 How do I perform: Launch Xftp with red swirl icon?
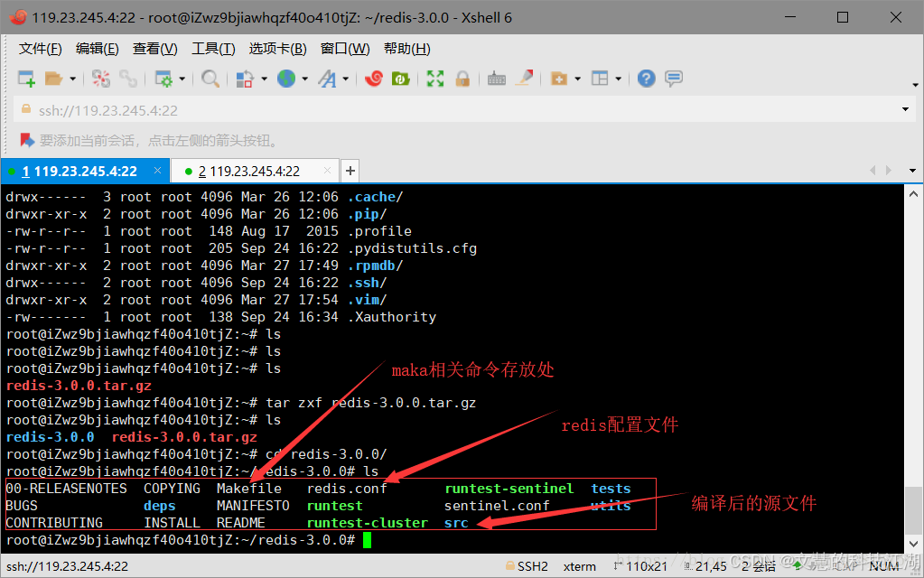[374, 79]
